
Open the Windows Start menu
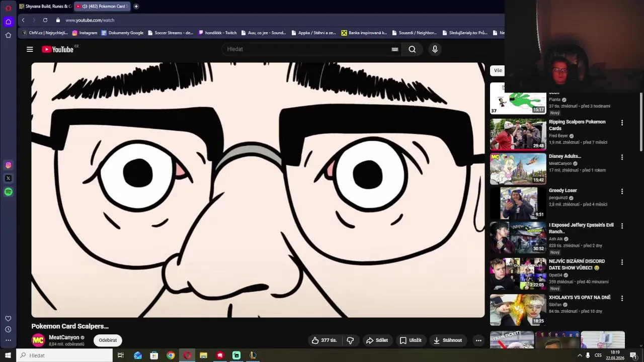pos(8,355)
